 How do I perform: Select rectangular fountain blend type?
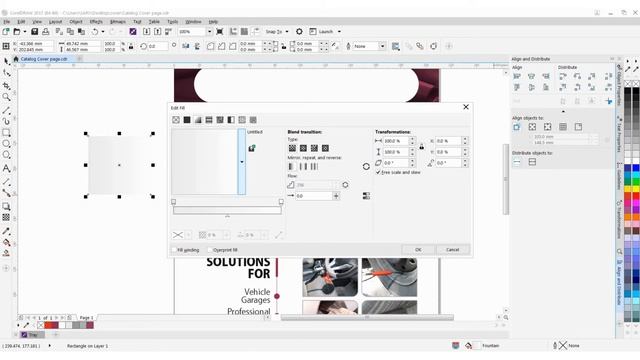tap(325, 148)
